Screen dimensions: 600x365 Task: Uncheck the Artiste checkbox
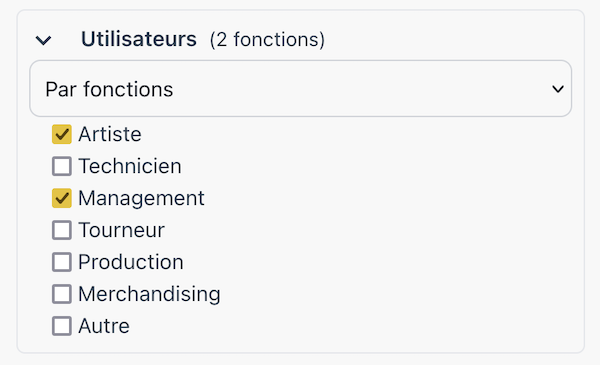click(x=62, y=134)
